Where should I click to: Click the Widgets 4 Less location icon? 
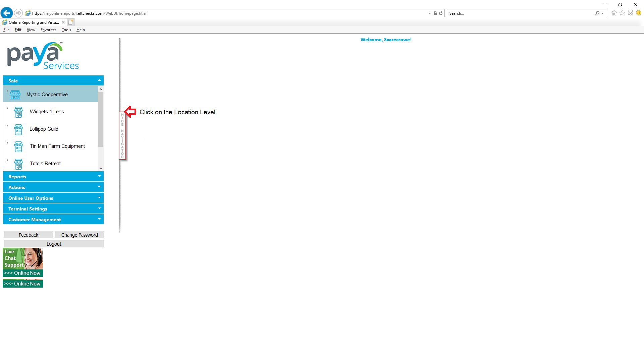18,112
